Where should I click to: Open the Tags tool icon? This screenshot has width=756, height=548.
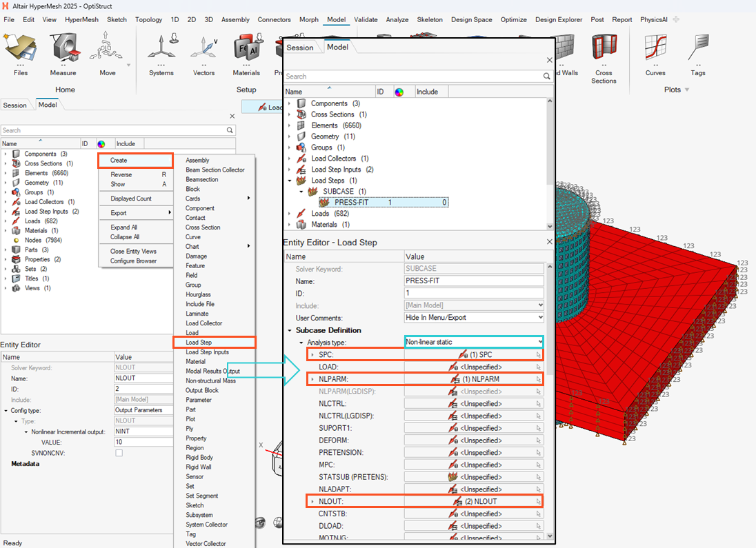[x=697, y=48]
